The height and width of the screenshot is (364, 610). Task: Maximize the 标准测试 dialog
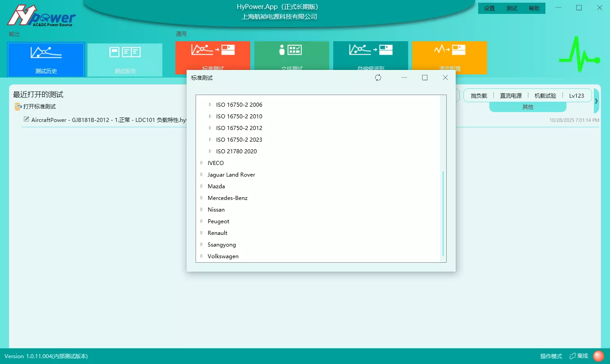(425, 78)
